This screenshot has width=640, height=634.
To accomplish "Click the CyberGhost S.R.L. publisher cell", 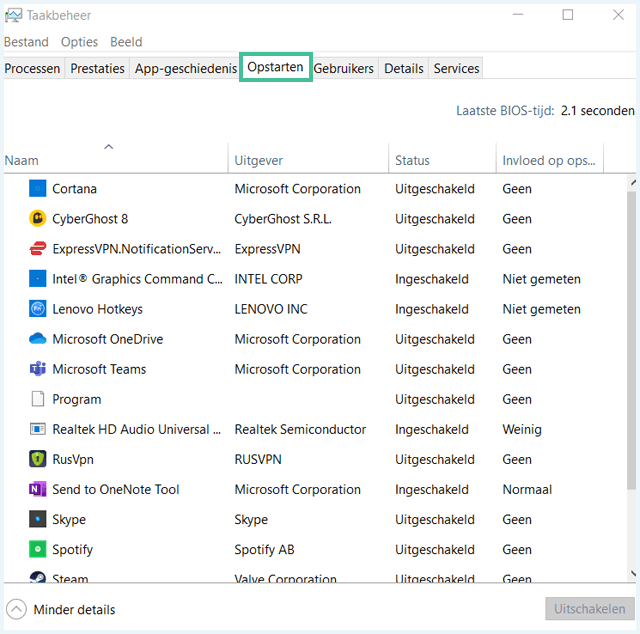I will click(282, 219).
